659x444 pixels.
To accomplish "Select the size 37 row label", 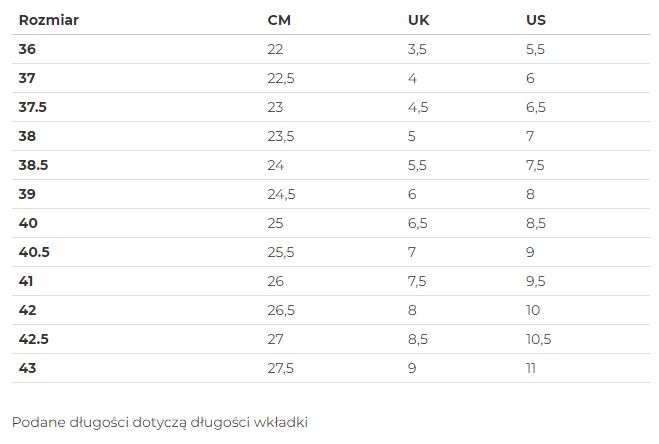I will click(27, 78).
